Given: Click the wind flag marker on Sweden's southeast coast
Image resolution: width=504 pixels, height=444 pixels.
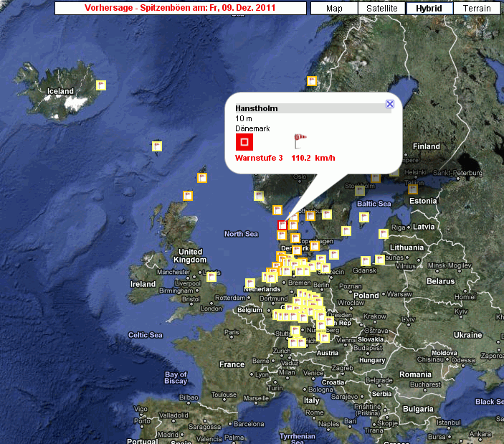Looking at the screenshot, I should pyautogui.click(x=346, y=230).
